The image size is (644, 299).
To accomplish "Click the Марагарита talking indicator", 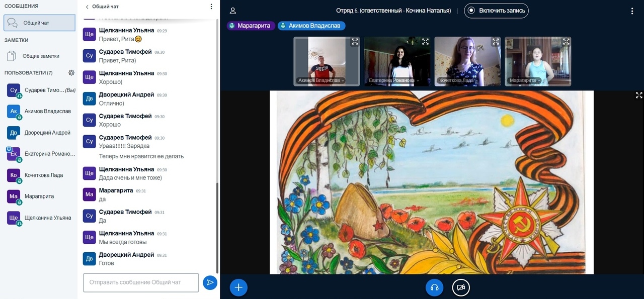I will pyautogui.click(x=251, y=26).
